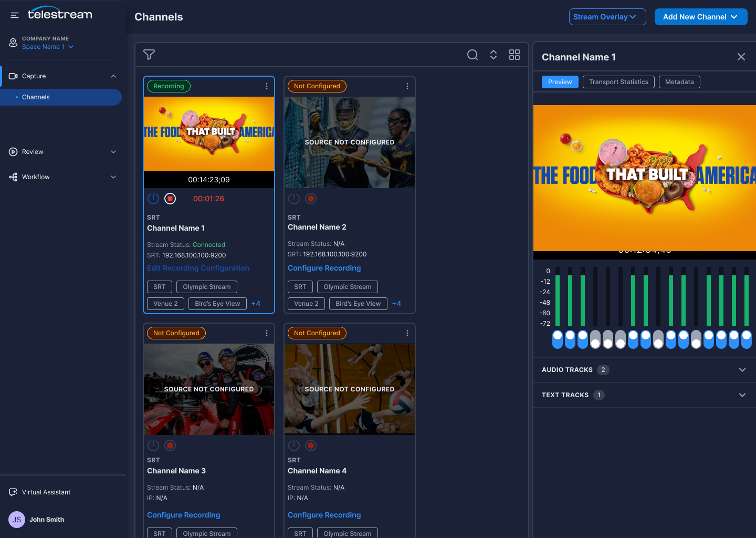Open three-dot menu on Channel Name 3 card
Image resolution: width=756 pixels, height=538 pixels.
click(x=267, y=333)
